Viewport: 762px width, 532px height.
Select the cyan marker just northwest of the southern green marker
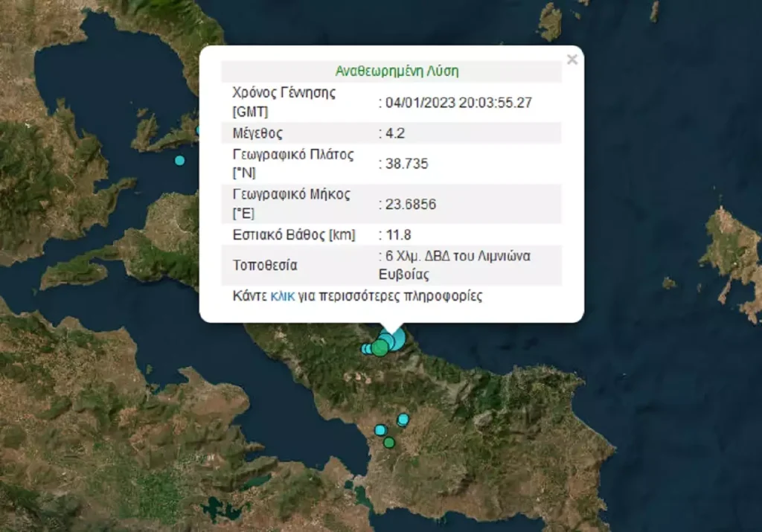(x=380, y=429)
